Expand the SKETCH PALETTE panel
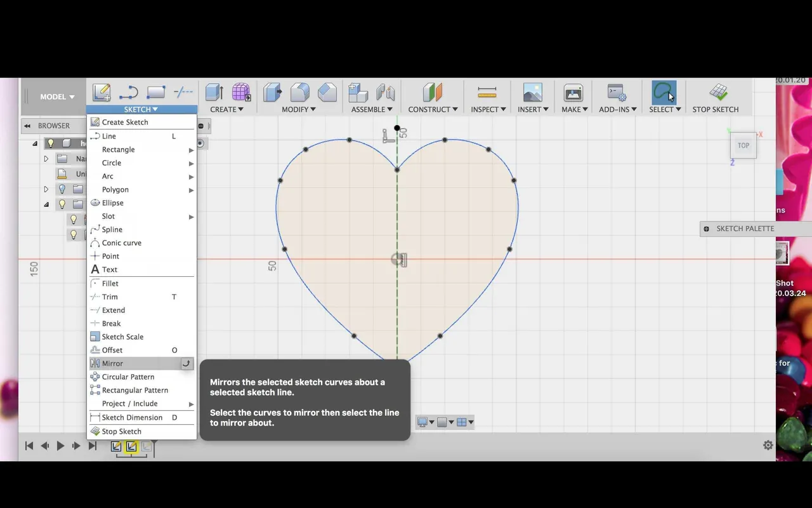812x508 pixels. (x=706, y=229)
